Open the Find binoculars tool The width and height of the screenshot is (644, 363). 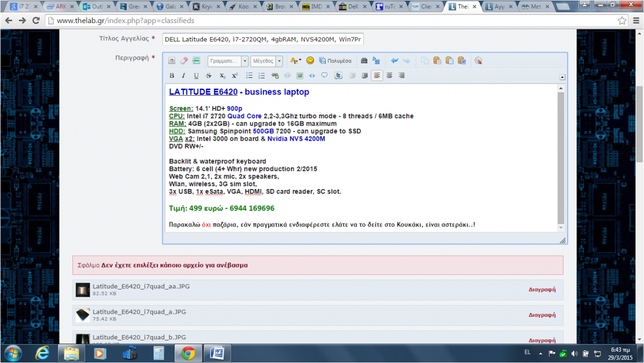coord(364,61)
